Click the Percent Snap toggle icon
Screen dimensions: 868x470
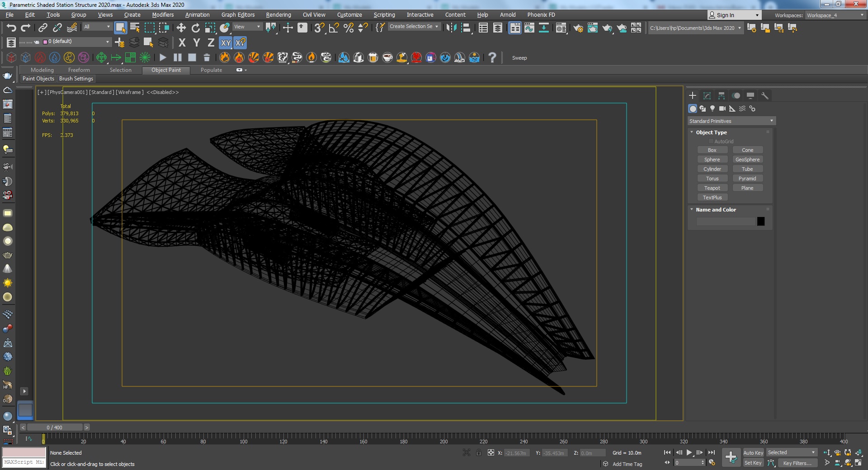point(349,28)
